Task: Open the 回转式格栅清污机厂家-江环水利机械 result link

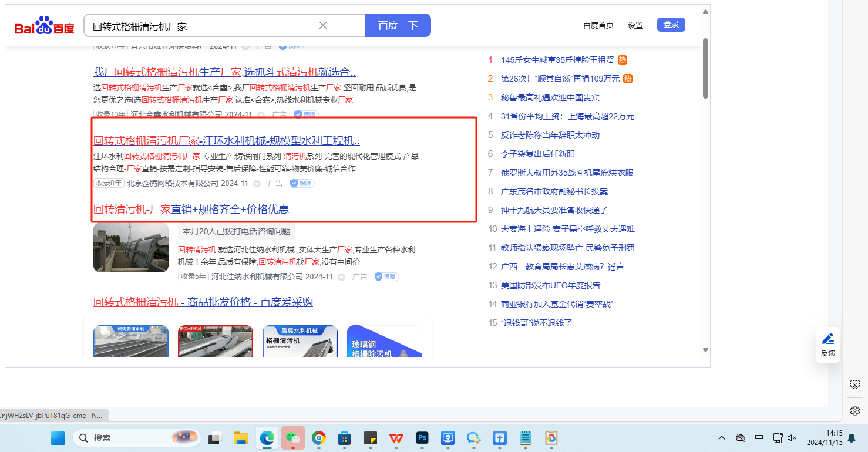Action: [227, 141]
